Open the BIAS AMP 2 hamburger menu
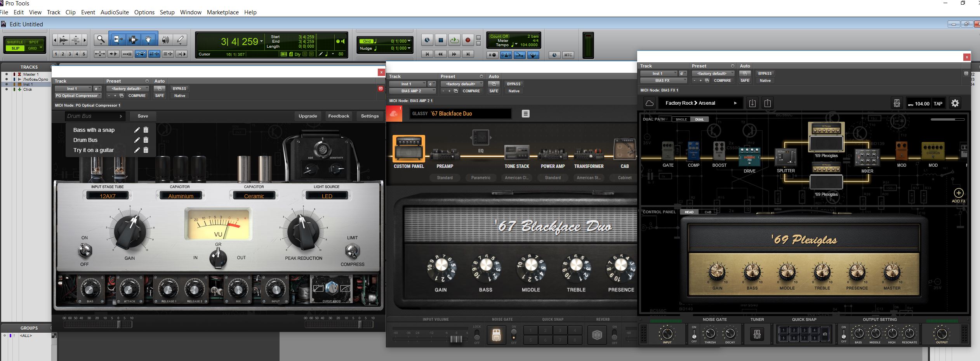This screenshot has height=361, width=980. pos(525,114)
